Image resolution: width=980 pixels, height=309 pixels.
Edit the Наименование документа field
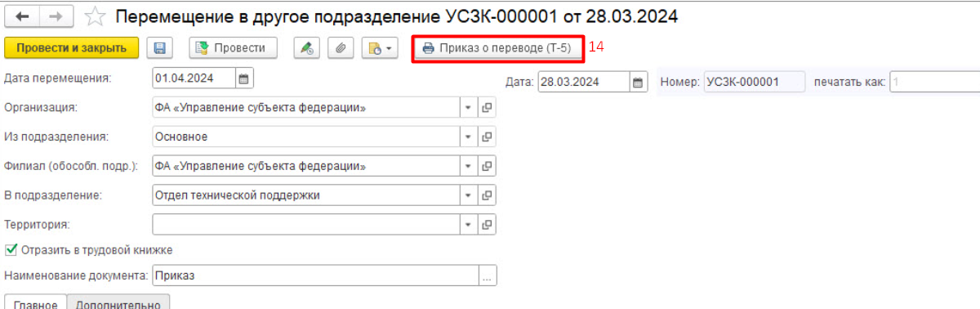(x=315, y=276)
